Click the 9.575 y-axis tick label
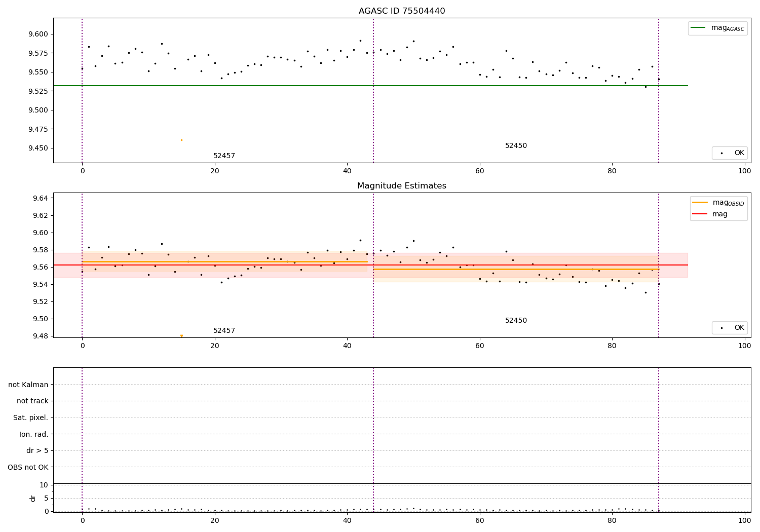760x532 pixels. pyautogui.click(x=39, y=53)
